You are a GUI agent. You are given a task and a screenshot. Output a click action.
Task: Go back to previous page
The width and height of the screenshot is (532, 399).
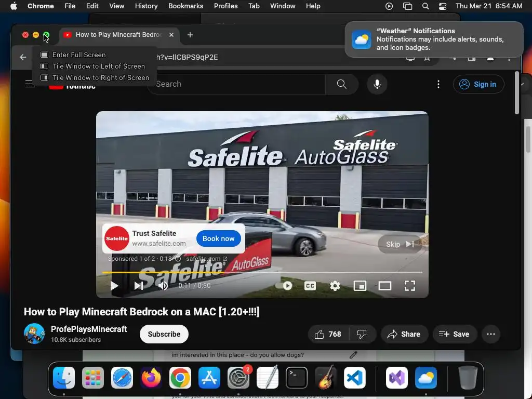pyautogui.click(x=23, y=57)
